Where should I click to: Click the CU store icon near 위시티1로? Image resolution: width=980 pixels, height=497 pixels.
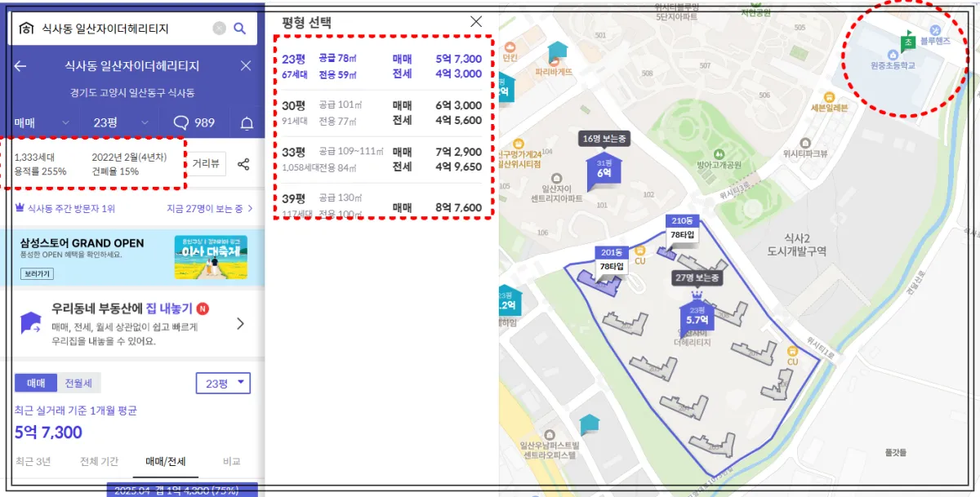tap(792, 351)
